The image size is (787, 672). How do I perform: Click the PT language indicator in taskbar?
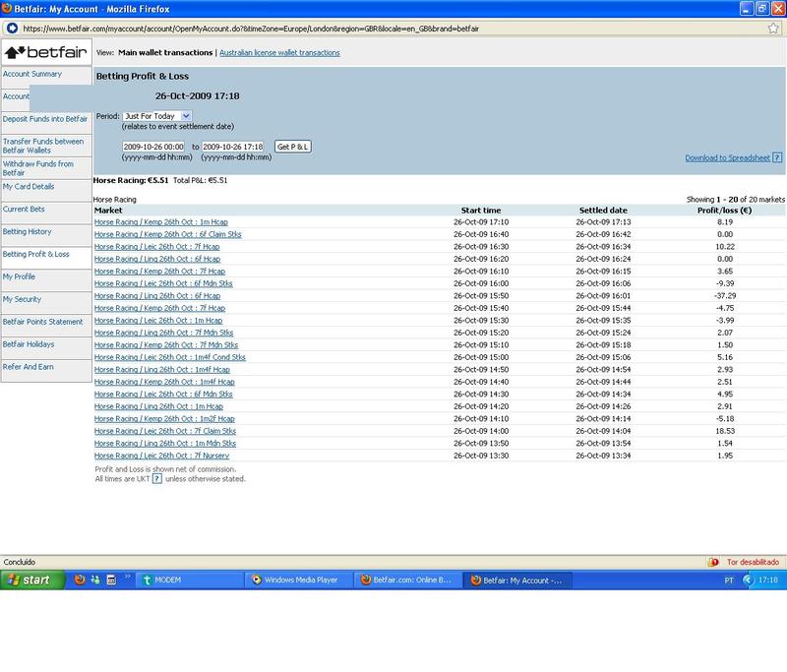[729, 580]
